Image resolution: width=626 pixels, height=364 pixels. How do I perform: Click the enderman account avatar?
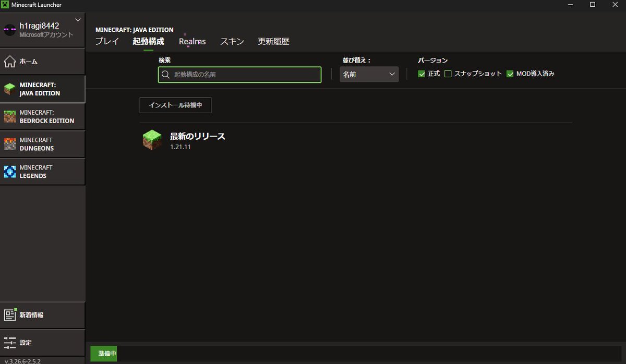[x=9, y=30]
